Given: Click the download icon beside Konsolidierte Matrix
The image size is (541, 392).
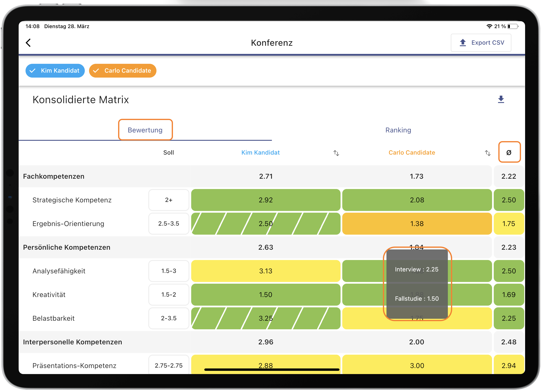Looking at the screenshot, I should (501, 99).
